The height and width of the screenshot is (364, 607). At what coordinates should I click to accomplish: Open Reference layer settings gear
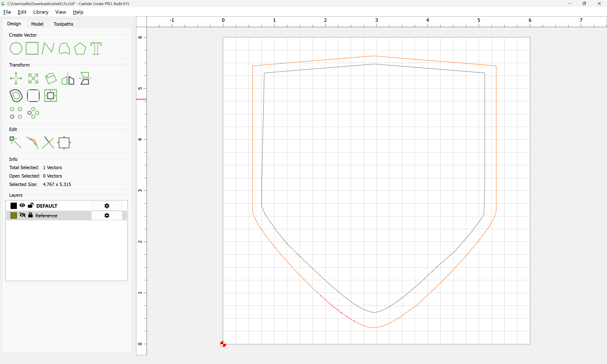[107, 215]
